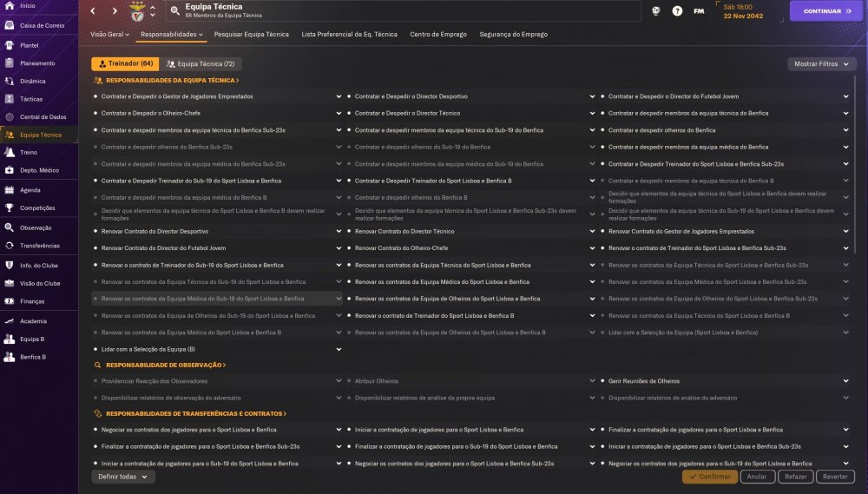The width and height of the screenshot is (868, 494).
Task: Expand Contratar e Despedir o Director Desportivo dropdown
Action: point(592,96)
